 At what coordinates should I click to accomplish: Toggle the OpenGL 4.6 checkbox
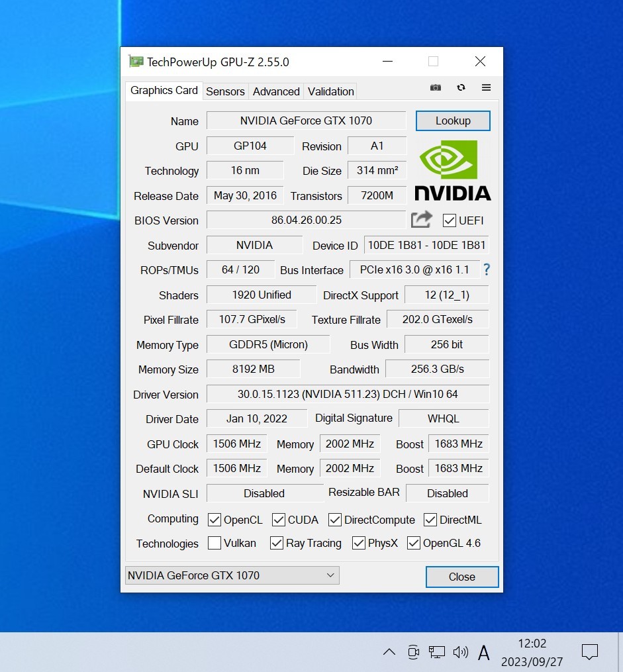coord(414,543)
